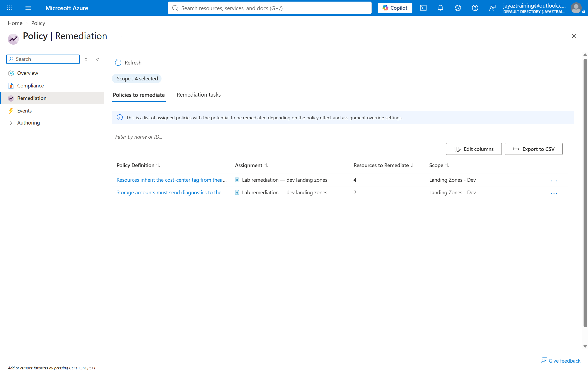Open the portal hamburger menu
The height and width of the screenshot is (372, 588).
pyautogui.click(x=28, y=8)
